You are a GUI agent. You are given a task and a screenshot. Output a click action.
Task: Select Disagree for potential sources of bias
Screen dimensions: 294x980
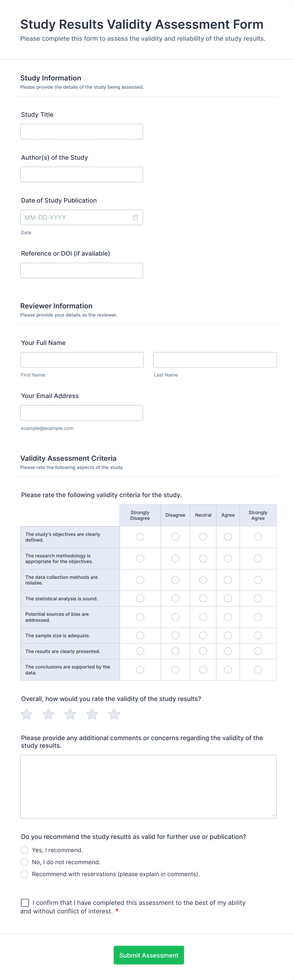pyautogui.click(x=175, y=617)
